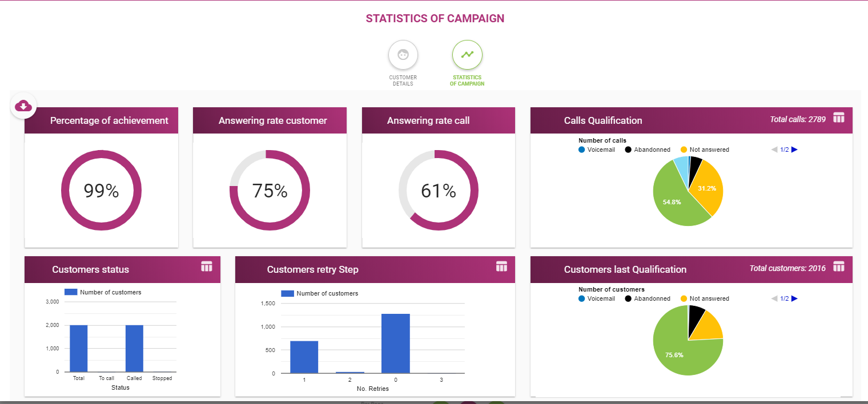Click the 'Customers status' title
868x404 pixels.
90,269
